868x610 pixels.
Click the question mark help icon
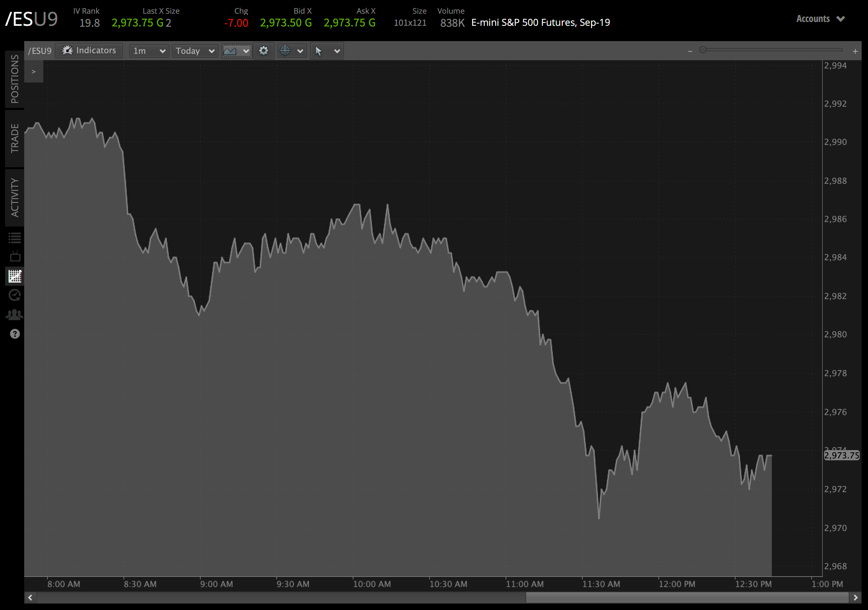click(15, 334)
